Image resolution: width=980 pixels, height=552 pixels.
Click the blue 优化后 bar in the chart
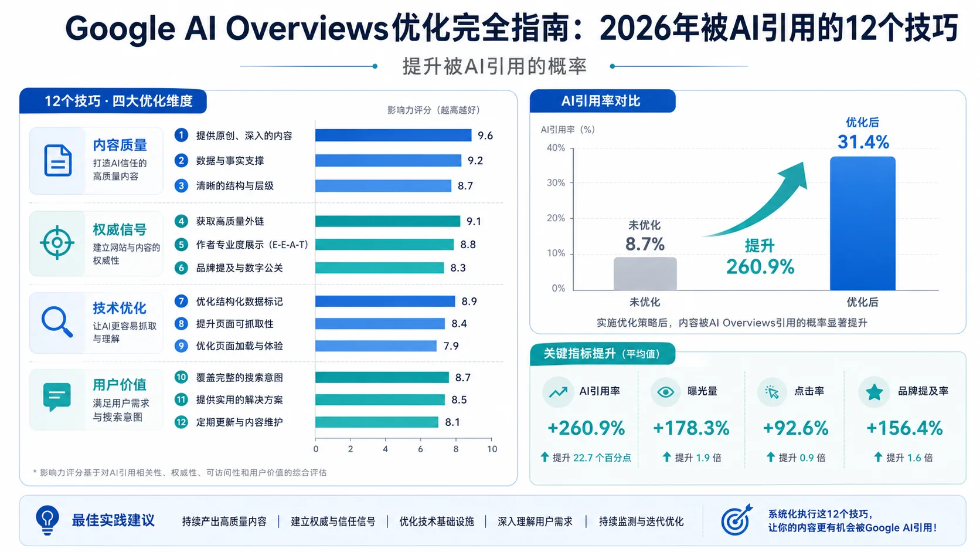click(x=863, y=223)
